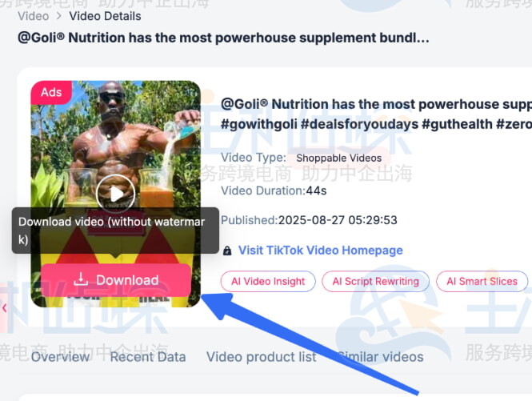Go back to Video breadcrumb
The image size is (532, 401).
pyautogui.click(x=34, y=16)
